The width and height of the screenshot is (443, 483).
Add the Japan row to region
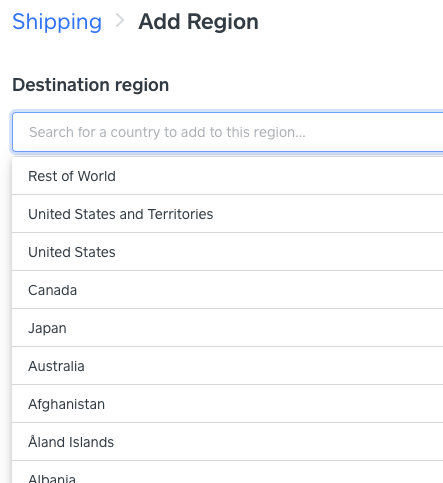tap(228, 328)
